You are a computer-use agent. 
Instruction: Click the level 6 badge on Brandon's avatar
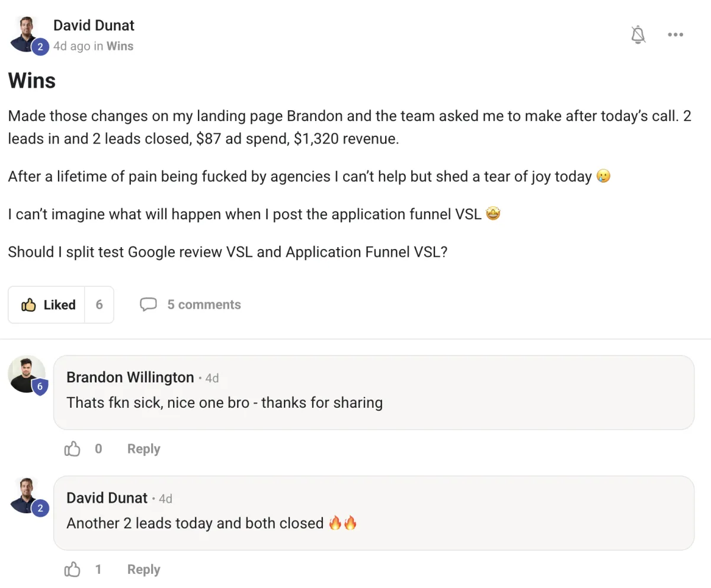tap(40, 387)
